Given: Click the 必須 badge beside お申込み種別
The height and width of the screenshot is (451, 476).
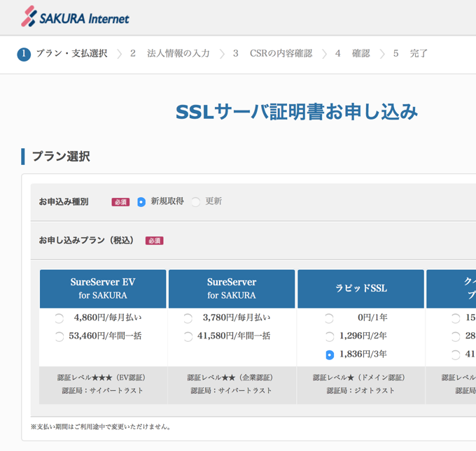Looking at the screenshot, I should tap(120, 202).
